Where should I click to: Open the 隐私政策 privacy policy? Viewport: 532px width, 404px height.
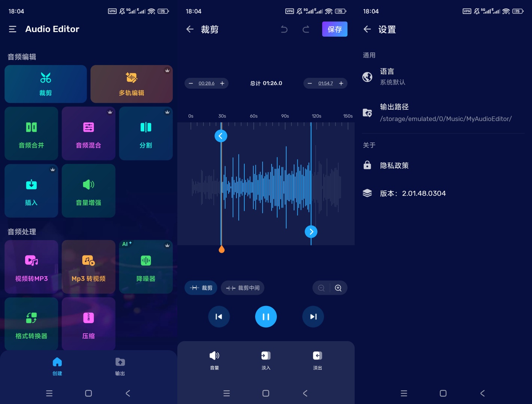394,165
